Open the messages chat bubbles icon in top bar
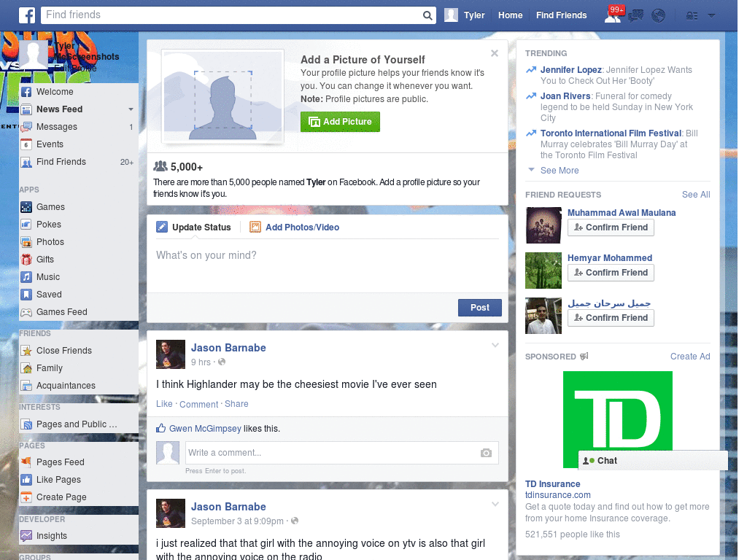 pyautogui.click(x=635, y=16)
